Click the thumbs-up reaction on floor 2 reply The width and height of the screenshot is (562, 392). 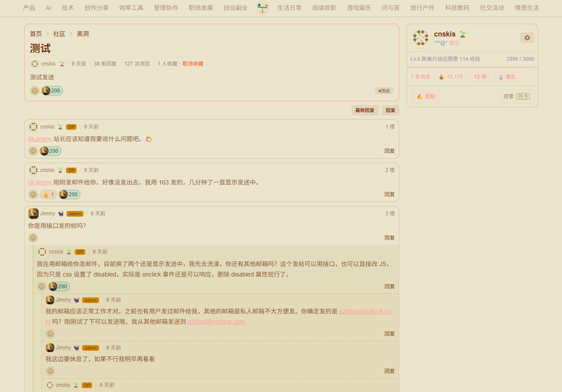tap(48, 194)
